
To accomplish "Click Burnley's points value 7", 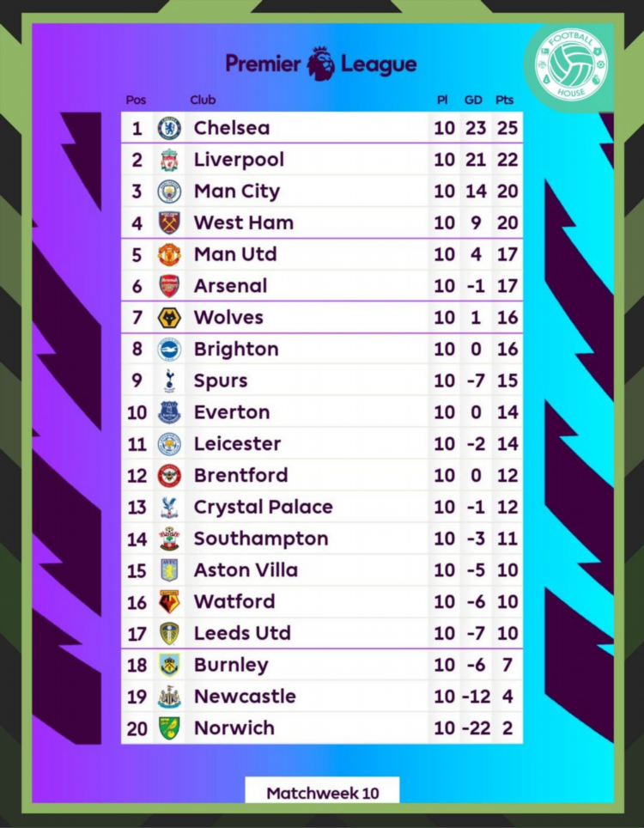I will [507, 665].
